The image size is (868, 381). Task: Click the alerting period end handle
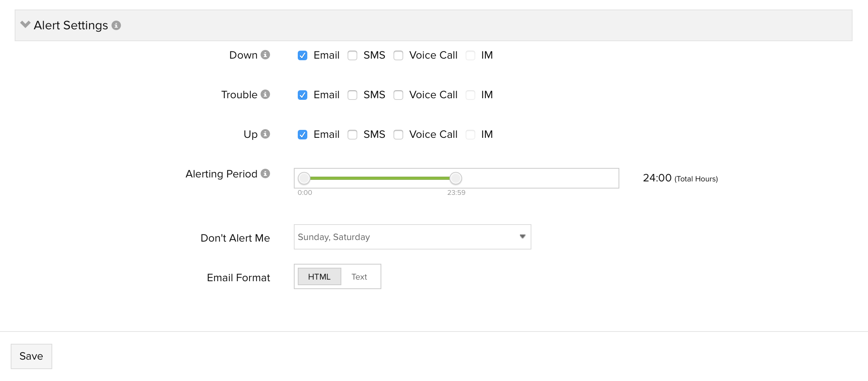click(x=456, y=178)
